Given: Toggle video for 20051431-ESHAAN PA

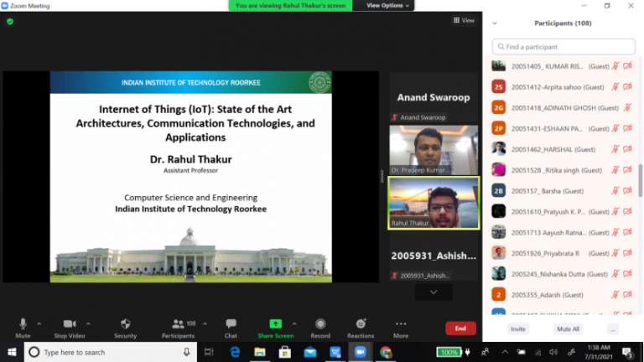Looking at the screenshot, I should pos(627,128).
